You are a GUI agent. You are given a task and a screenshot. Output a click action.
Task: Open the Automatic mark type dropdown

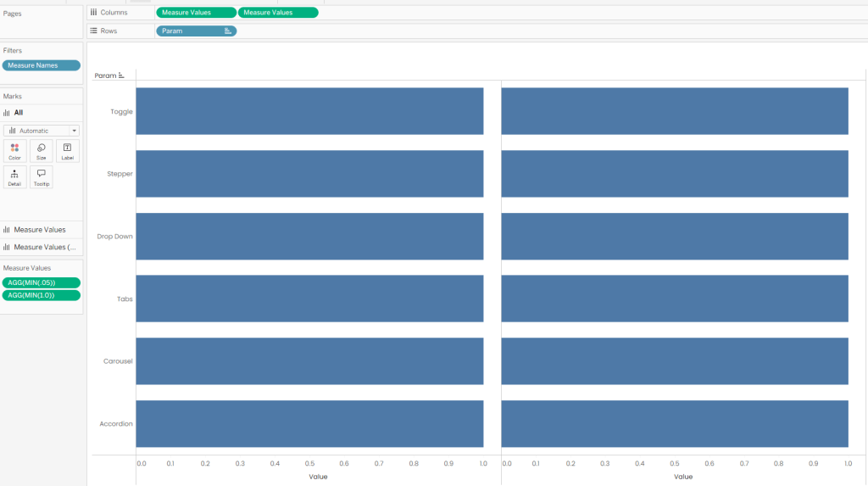coord(42,131)
